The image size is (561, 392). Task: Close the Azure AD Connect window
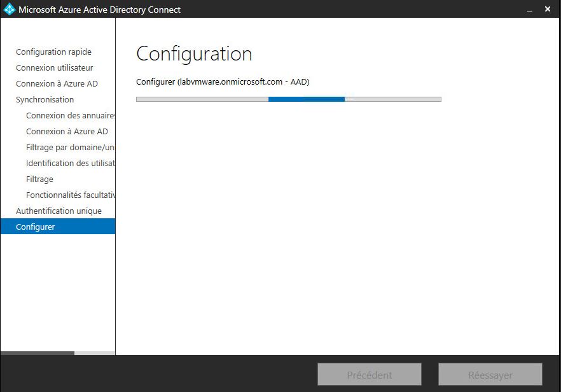(x=548, y=10)
